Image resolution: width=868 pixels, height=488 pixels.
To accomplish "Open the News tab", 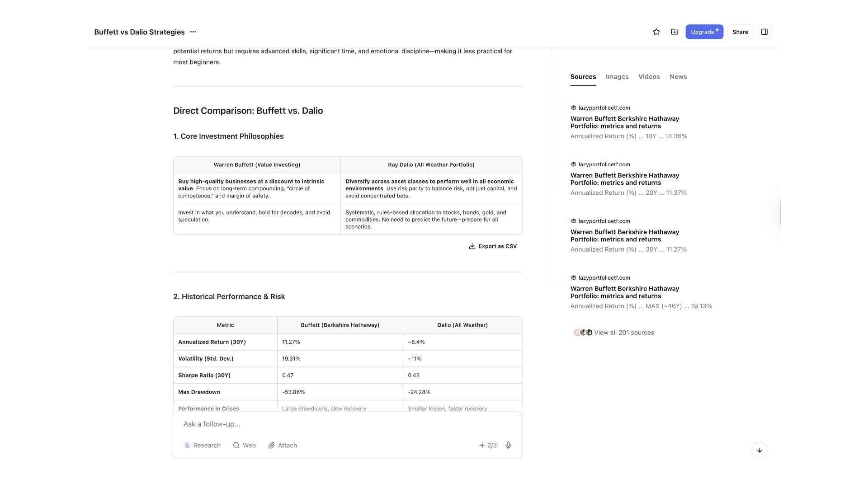I will pos(678,77).
